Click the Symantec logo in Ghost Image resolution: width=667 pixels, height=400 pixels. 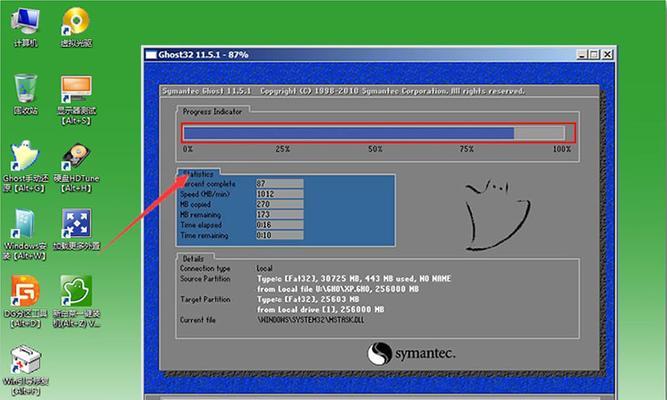[411, 353]
